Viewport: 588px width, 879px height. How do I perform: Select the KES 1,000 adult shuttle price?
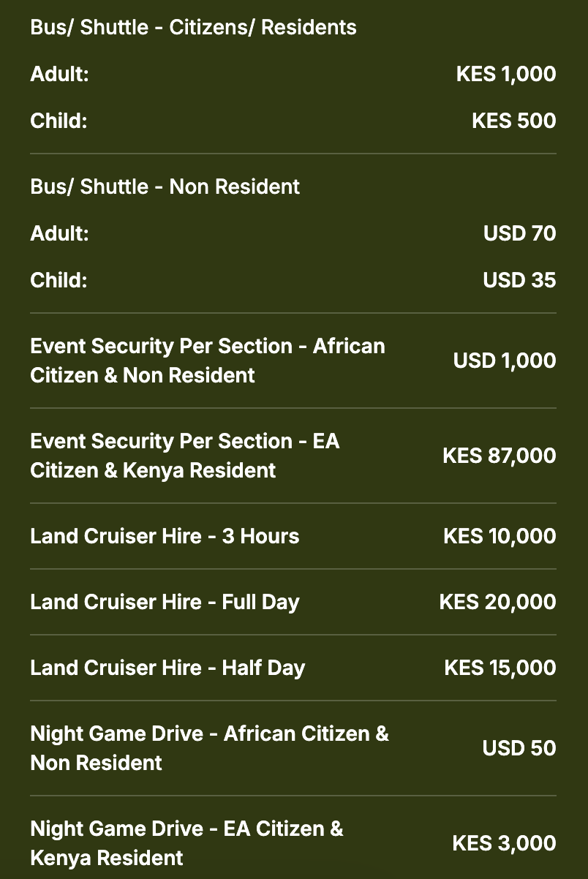505,75
